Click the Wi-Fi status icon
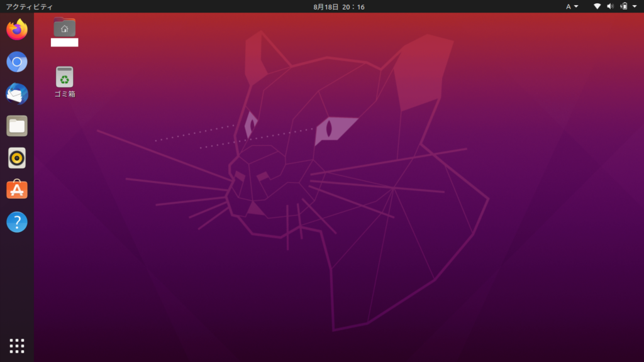 (597, 6)
